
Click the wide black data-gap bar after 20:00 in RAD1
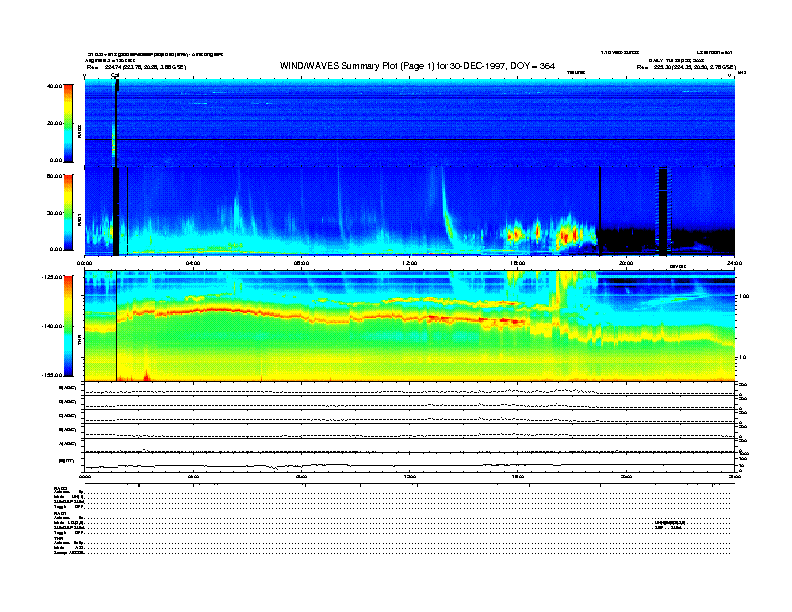pos(663,211)
